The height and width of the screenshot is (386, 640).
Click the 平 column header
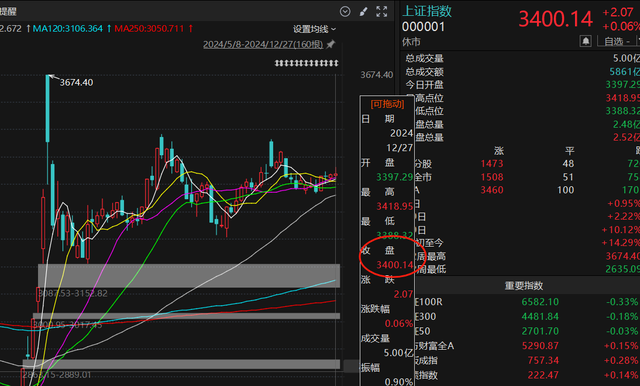(x=570, y=151)
